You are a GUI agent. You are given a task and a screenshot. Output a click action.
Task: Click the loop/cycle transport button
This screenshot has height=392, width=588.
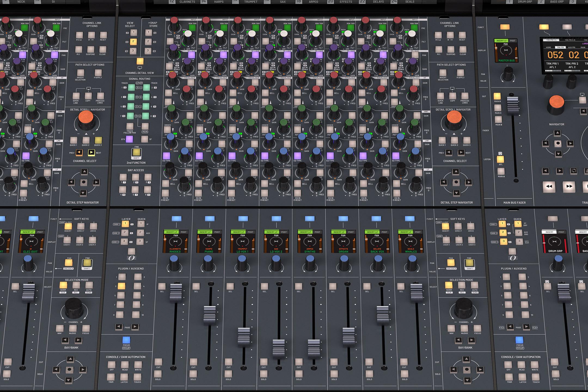(x=574, y=171)
